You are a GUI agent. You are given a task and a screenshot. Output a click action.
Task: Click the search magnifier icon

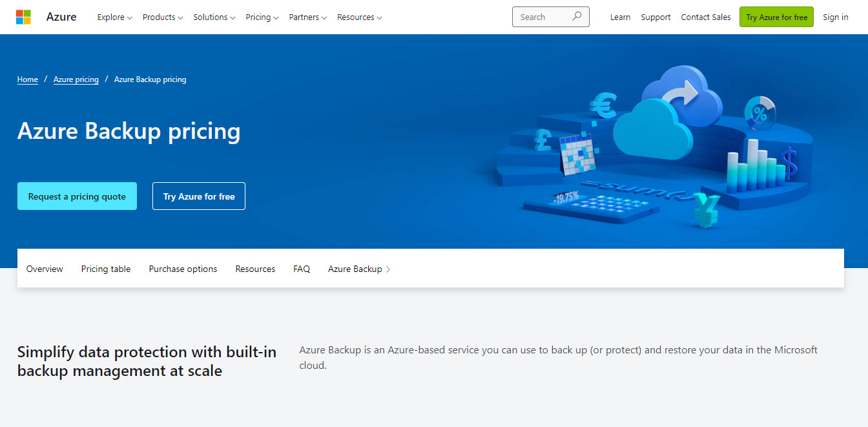(577, 17)
